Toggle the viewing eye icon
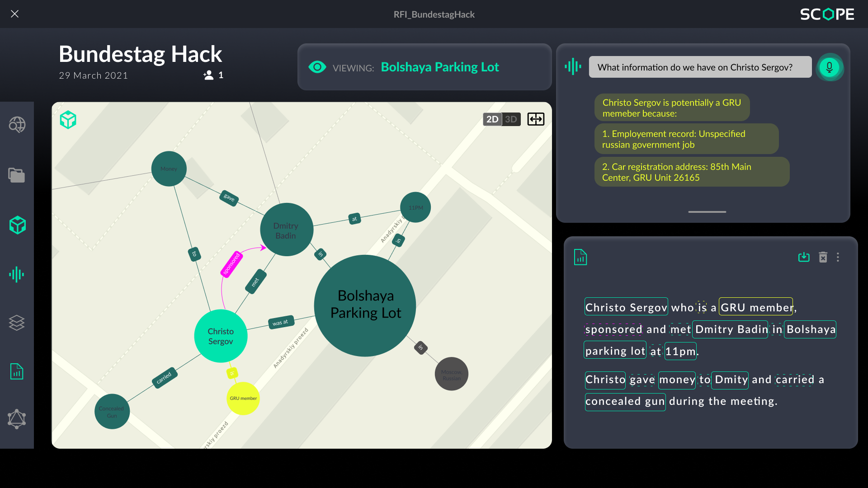Screen dimensions: 868x488 coord(317,67)
